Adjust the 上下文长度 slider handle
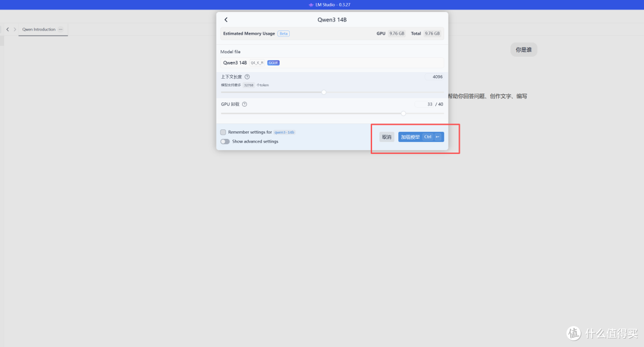644x347 pixels. point(324,92)
